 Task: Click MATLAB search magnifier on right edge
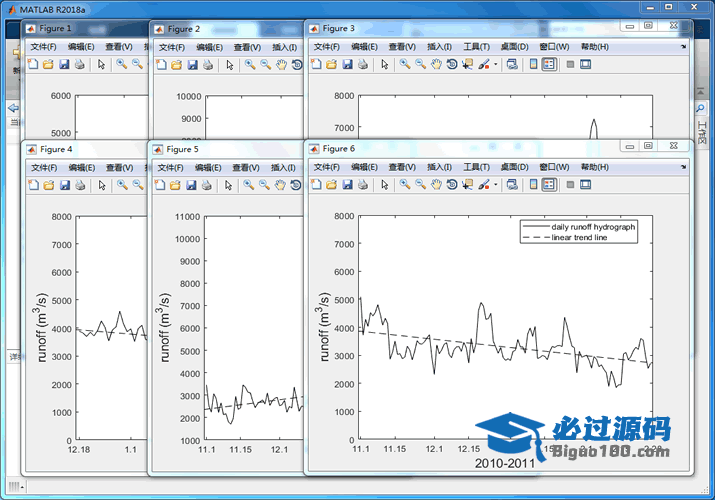pyautogui.click(x=700, y=108)
